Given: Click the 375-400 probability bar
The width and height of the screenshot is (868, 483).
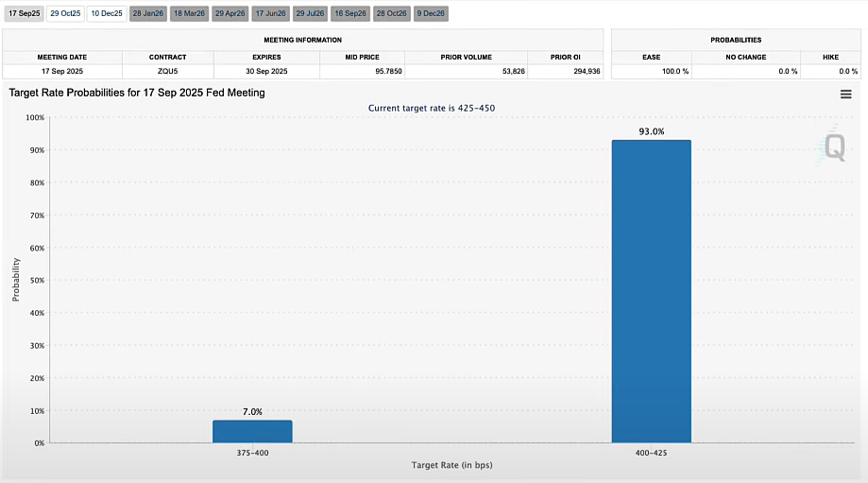Looking at the screenshot, I should pos(252,431).
